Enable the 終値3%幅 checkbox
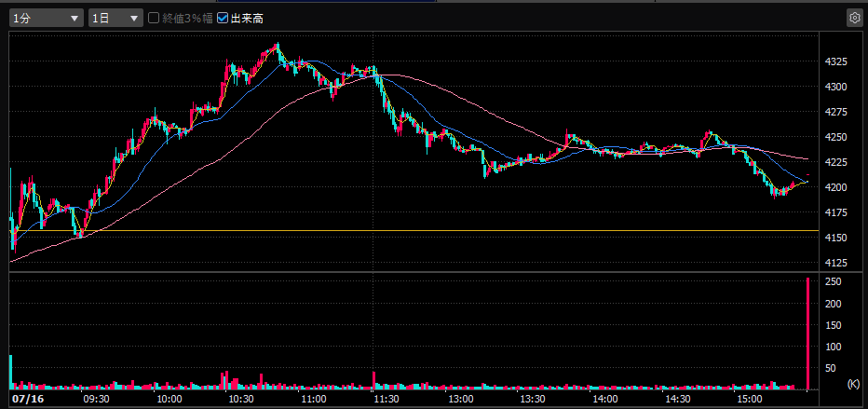 pyautogui.click(x=154, y=19)
